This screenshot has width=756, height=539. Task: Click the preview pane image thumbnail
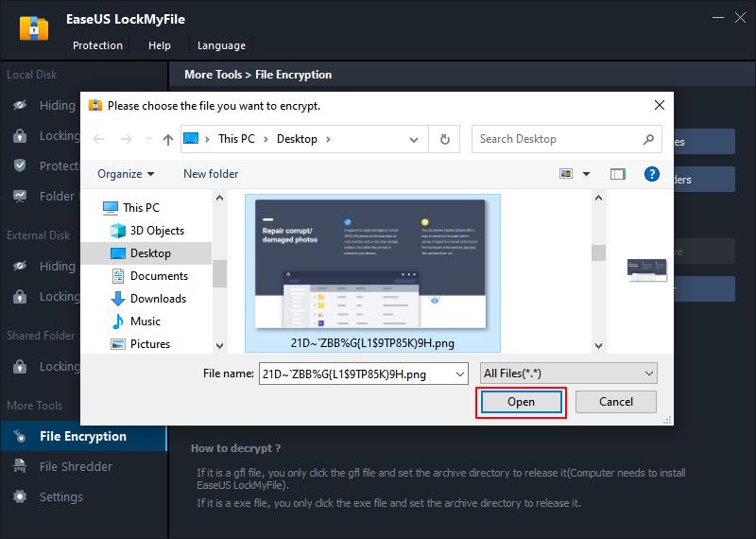pos(647,270)
